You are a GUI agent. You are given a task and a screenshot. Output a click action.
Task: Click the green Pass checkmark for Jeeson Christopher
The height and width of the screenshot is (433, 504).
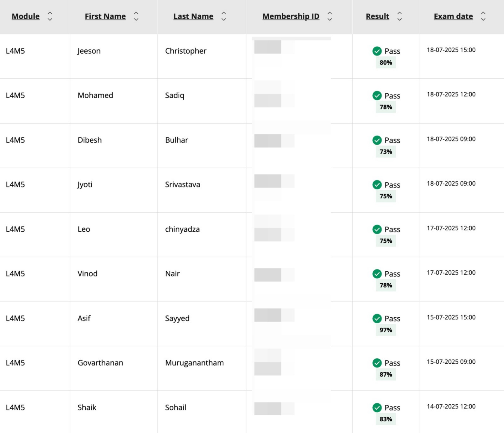point(377,51)
